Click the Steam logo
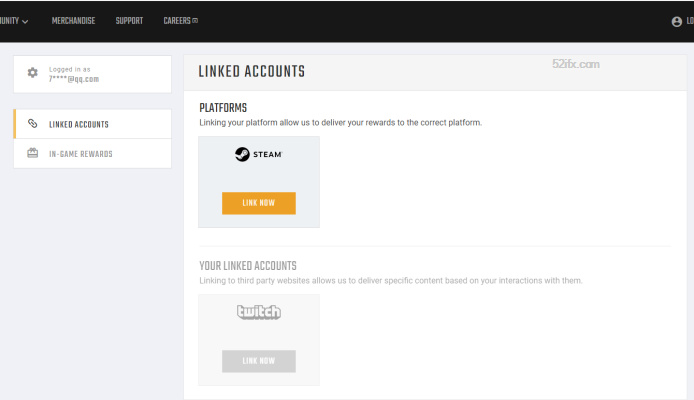694x400 pixels. [258, 154]
